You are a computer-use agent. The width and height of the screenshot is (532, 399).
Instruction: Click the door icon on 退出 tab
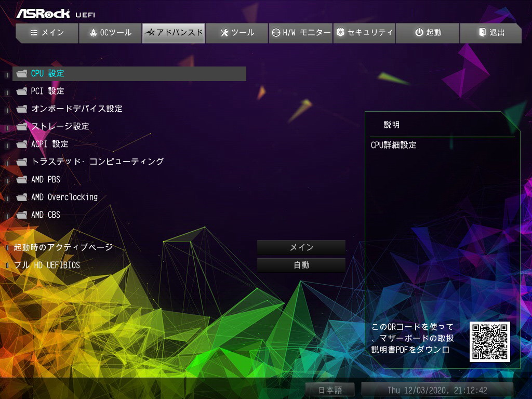482,32
